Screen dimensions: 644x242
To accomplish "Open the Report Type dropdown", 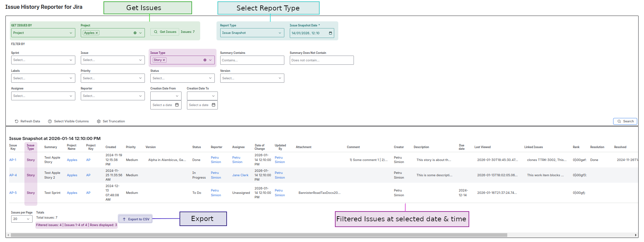I will click(252, 33).
